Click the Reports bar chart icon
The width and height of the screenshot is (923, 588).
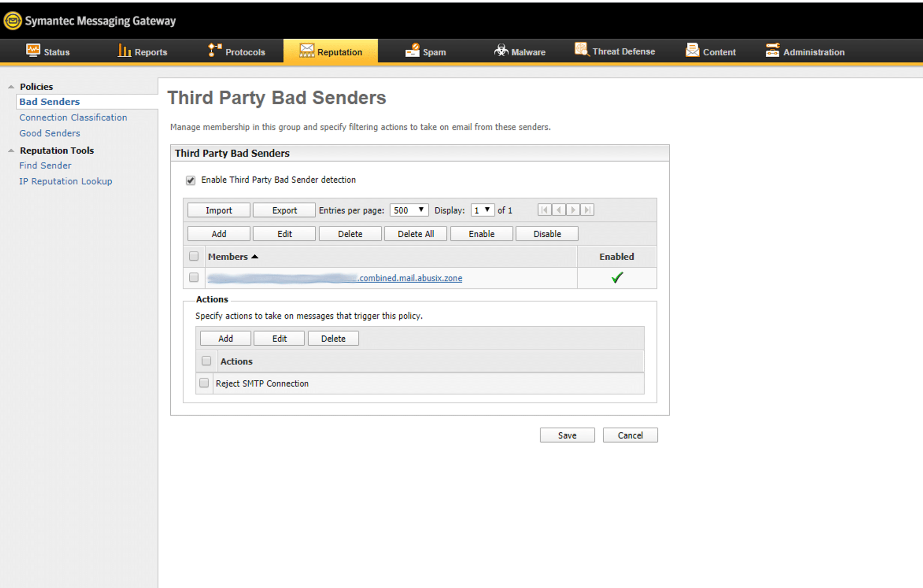tap(124, 50)
